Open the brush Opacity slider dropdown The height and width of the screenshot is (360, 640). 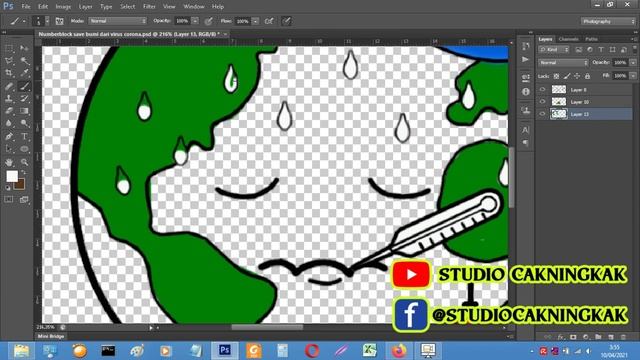pos(195,21)
